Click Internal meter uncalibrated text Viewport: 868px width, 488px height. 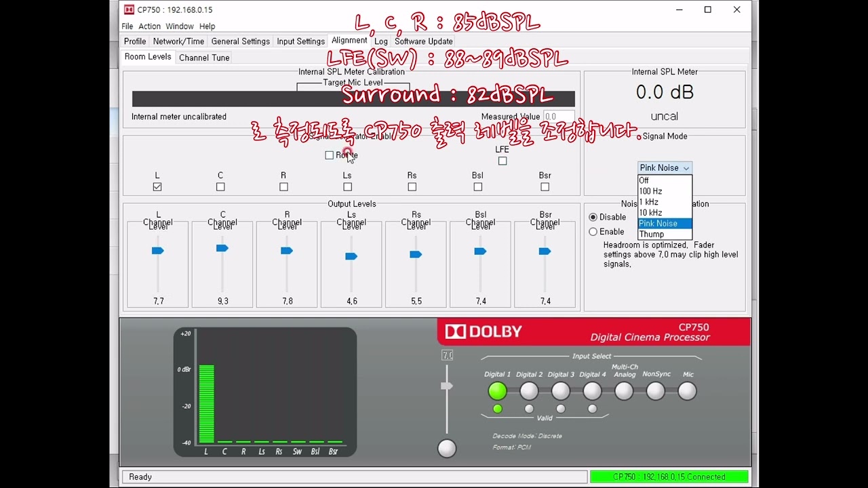tap(179, 117)
